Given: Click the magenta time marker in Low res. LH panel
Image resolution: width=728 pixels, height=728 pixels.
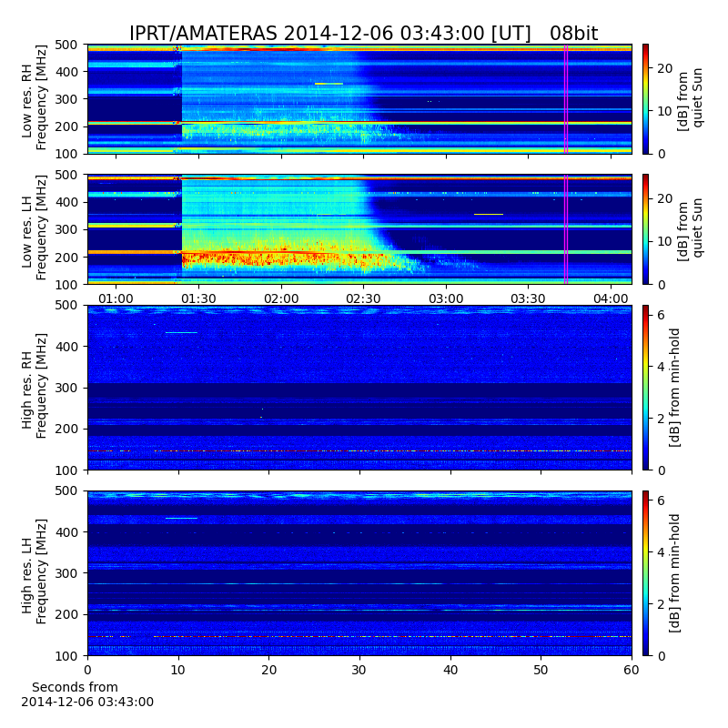Looking at the screenshot, I should [566, 229].
